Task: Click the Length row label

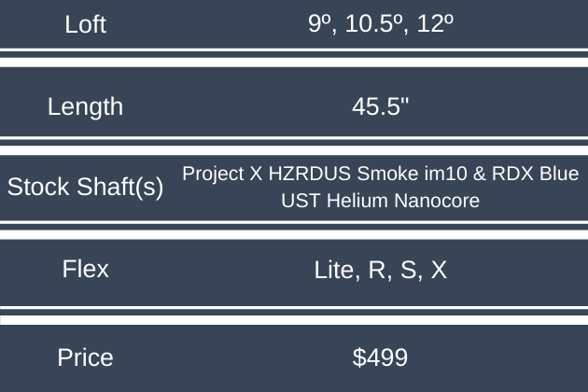Action: [86, 106]
